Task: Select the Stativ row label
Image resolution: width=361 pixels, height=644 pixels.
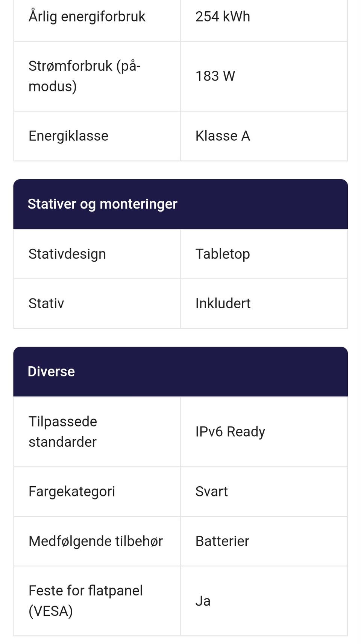Action: (x=46, y=303)
